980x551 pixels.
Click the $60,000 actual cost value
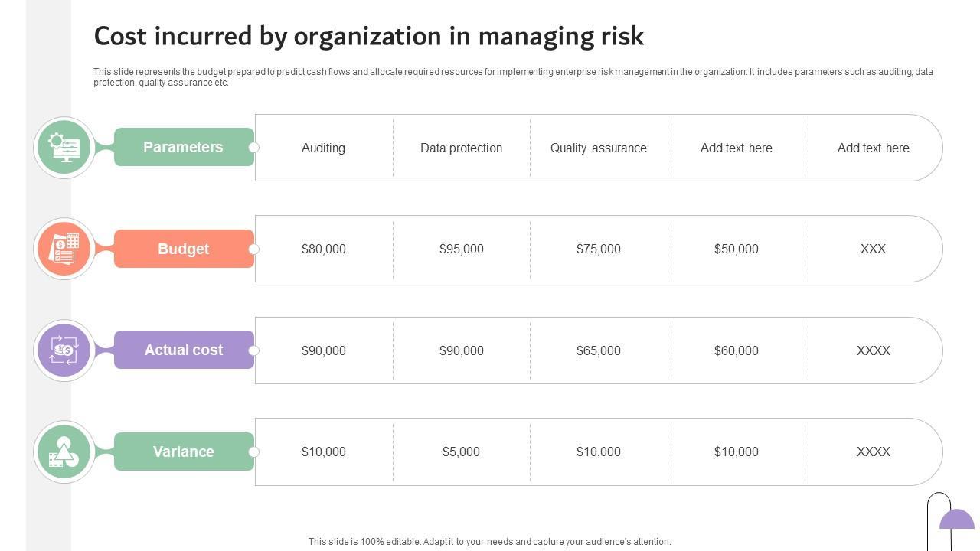point(736,350)
